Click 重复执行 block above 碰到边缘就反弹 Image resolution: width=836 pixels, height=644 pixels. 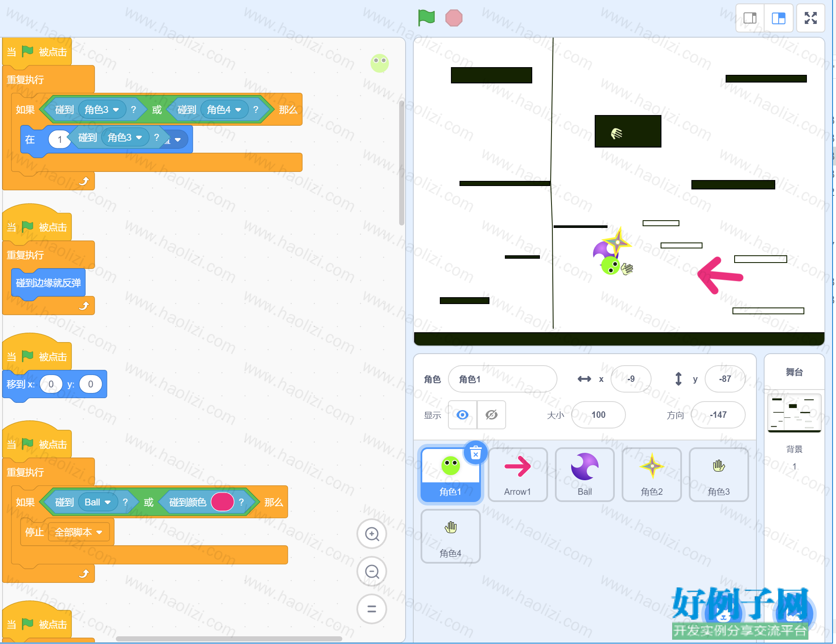tap(25, 255)
